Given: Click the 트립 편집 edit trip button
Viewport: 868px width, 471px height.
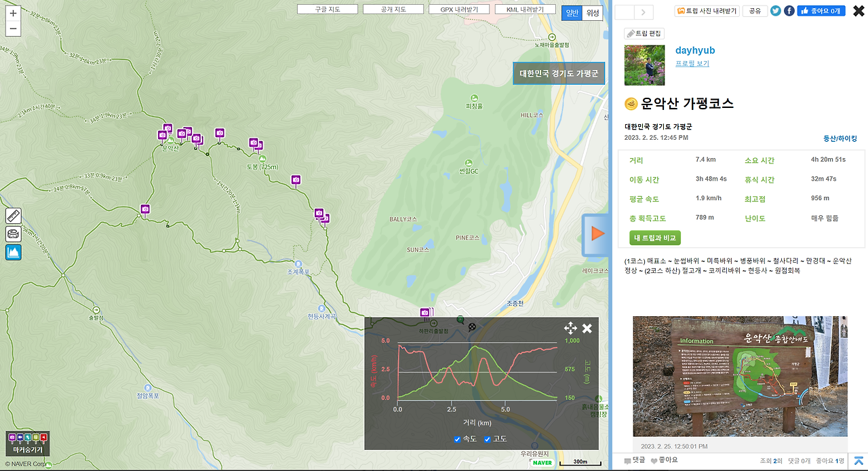Looking at the screenshot, I should tap(644, 33).
